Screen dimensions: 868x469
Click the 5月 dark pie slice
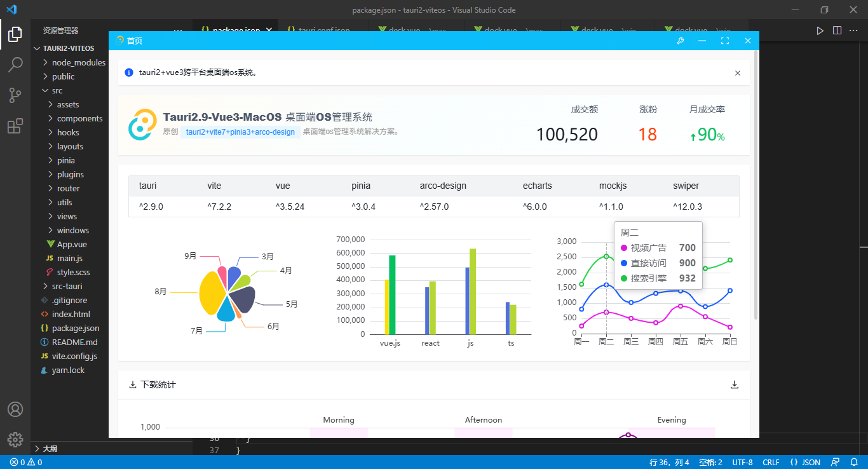(x=243, y=299)
